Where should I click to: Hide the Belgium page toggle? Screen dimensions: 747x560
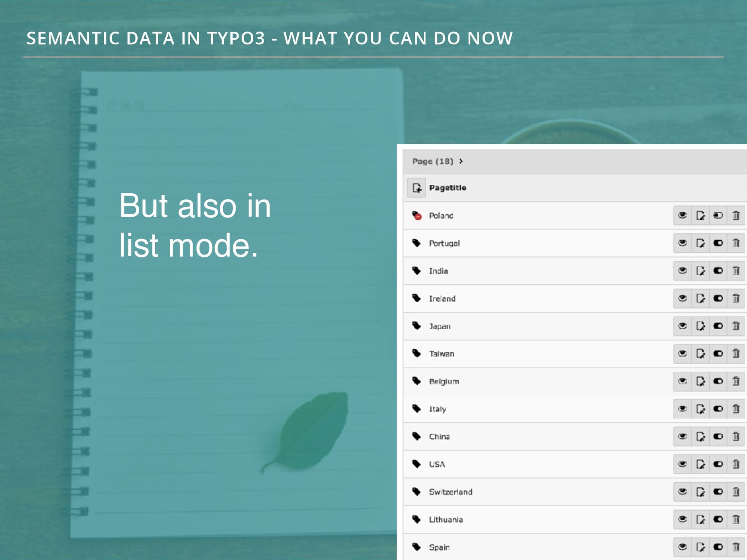point(718,381)
